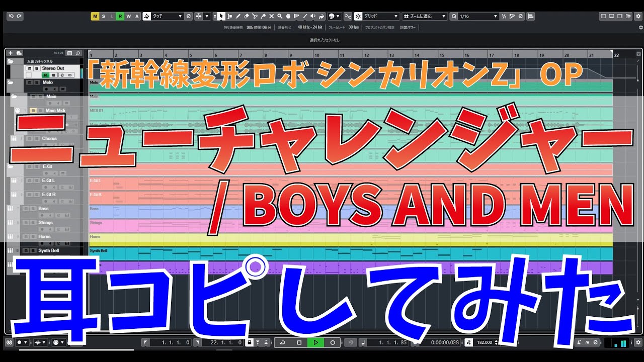
Task: Click the green Play transport button
Action: (x=315, y=342)
